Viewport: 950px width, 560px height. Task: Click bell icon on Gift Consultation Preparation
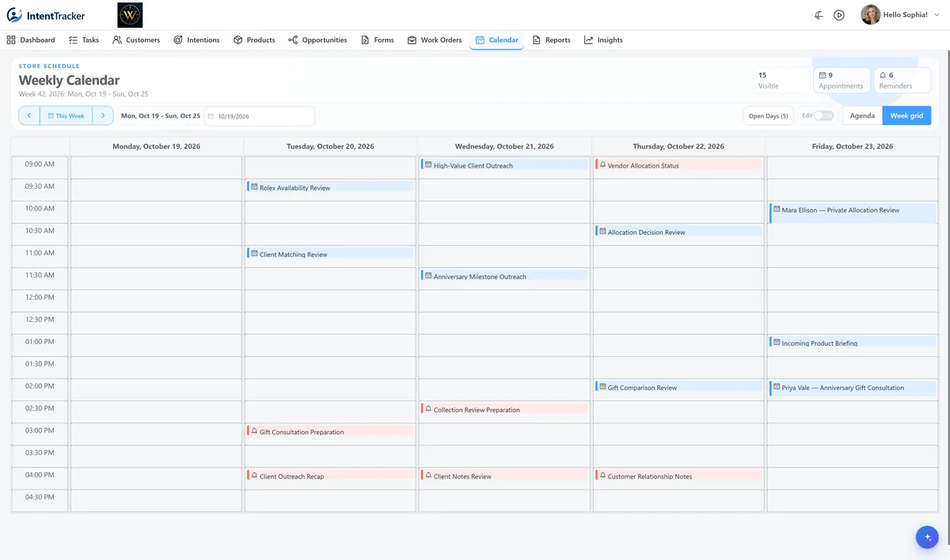pos(254,431)
